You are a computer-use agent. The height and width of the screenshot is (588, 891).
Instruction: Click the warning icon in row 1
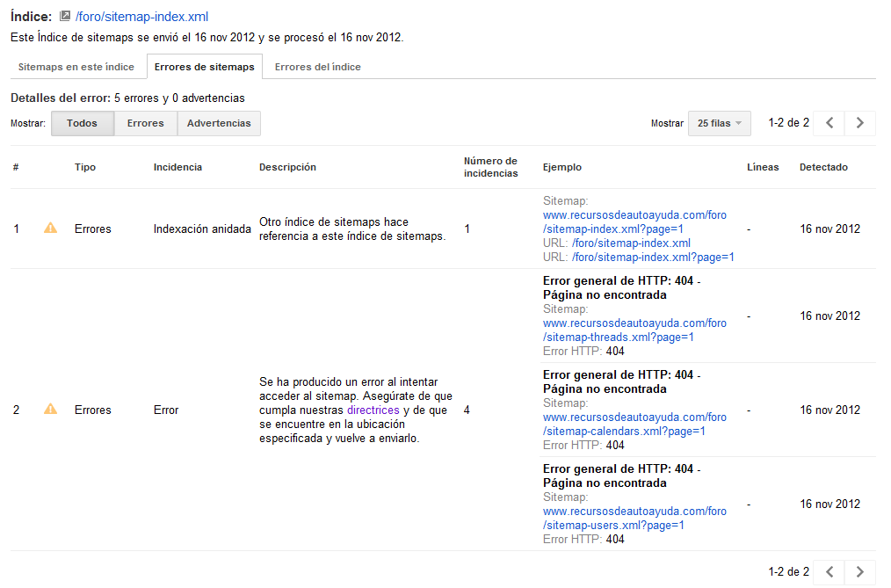tap(50, 229)
